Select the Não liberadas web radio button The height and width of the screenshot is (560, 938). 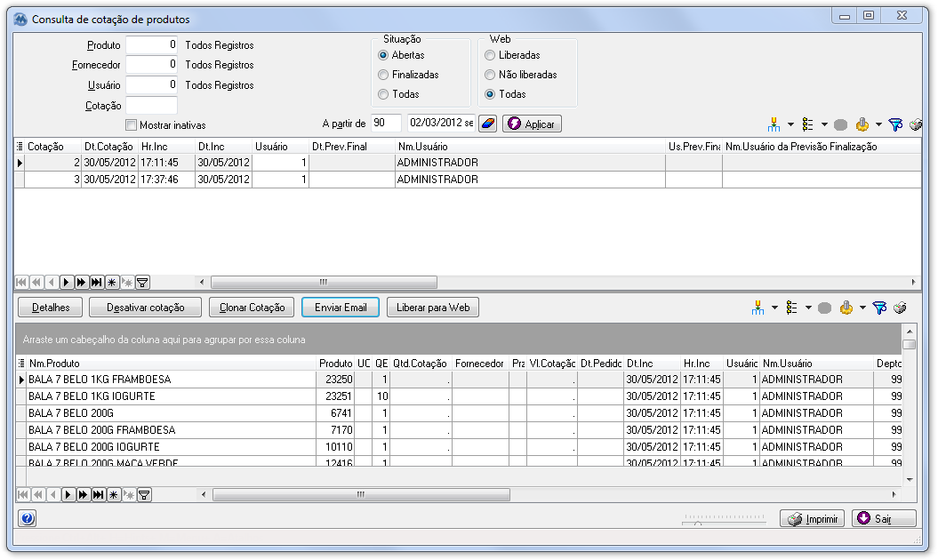tap(490, 75)
